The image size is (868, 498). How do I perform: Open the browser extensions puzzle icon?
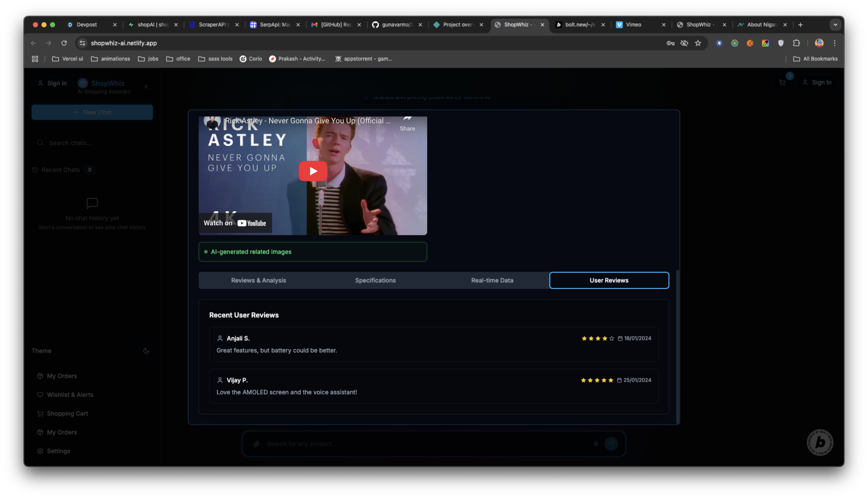tap(796, 43)
